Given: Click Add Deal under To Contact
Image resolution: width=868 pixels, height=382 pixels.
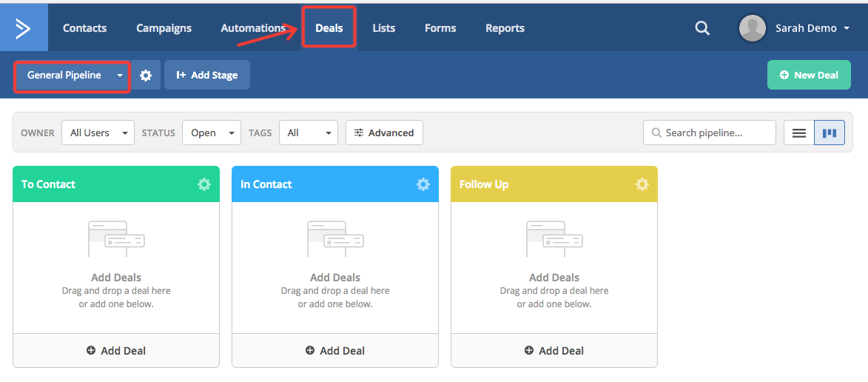Looking at the screenshot, I should 116,351.
